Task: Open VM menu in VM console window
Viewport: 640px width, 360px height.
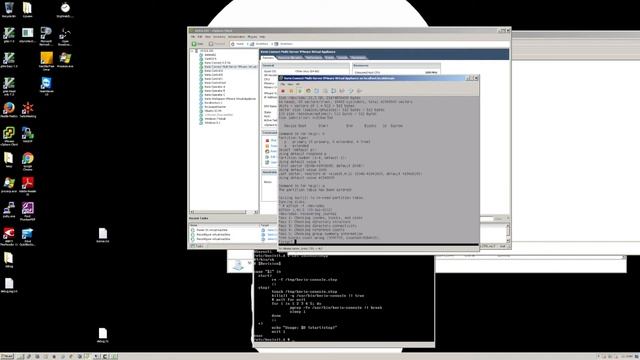Action: tap(298, 84)
